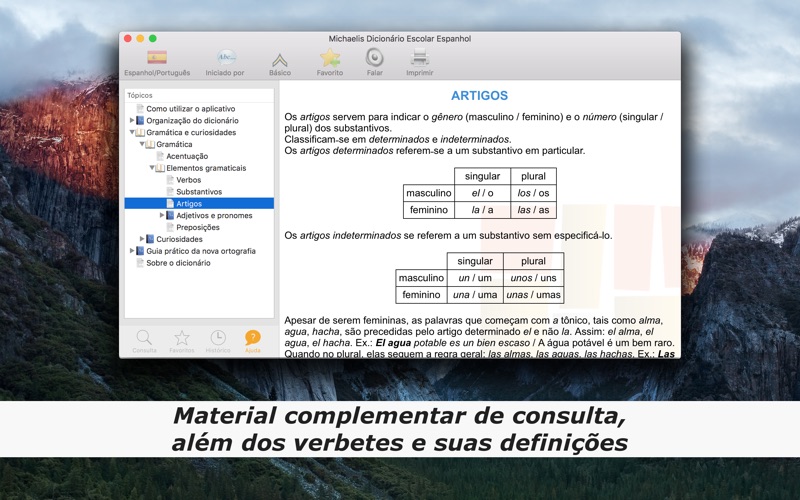Click the Gramática e curiosidades open-book icon
This screenshot has height=500, width=800.
(140, 132)
